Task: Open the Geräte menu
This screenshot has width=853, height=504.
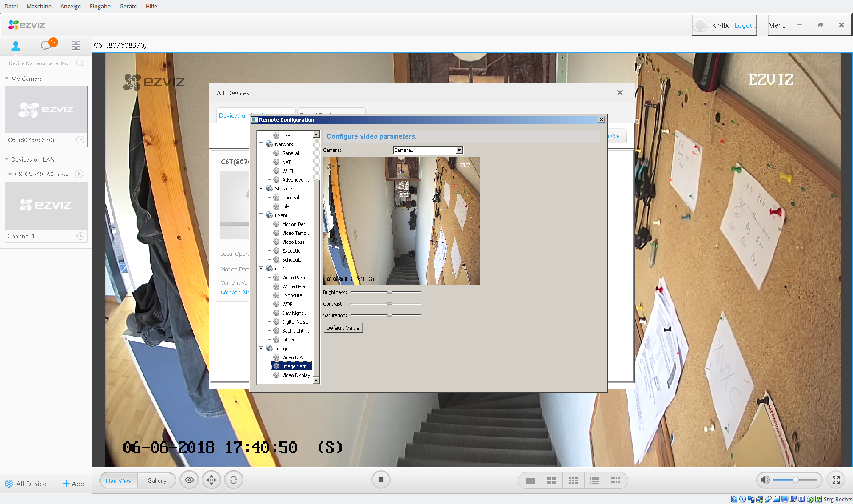Action: coord(128,6)
